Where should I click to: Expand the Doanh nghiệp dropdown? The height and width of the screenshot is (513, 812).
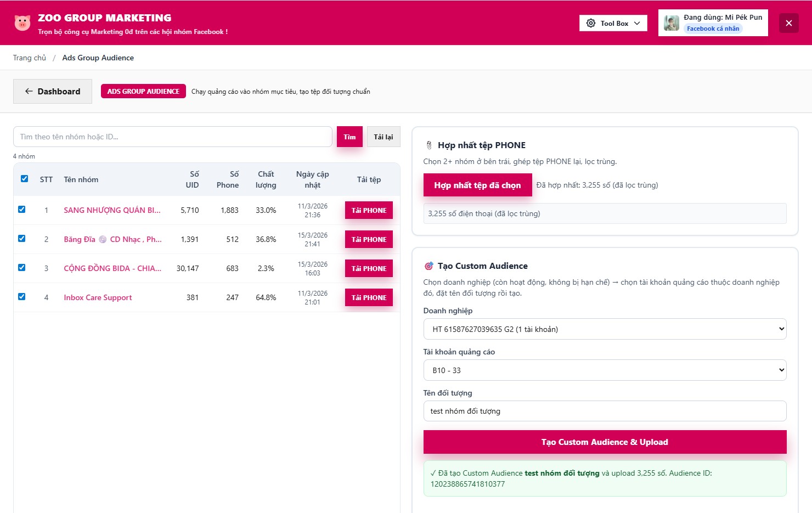coord(605,329)
